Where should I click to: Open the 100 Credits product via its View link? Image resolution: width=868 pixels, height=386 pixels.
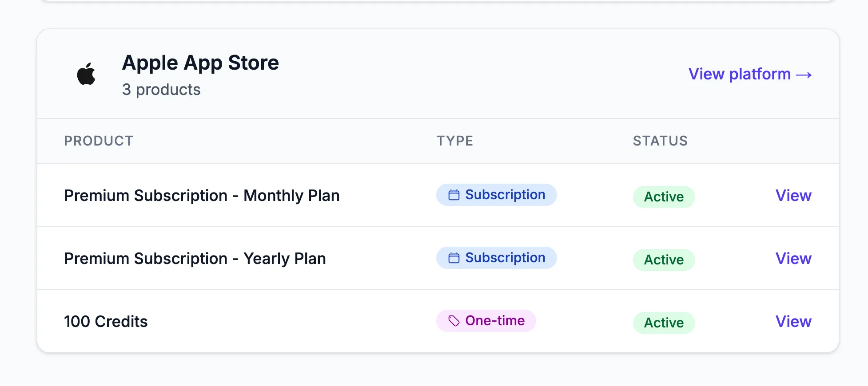793,321
